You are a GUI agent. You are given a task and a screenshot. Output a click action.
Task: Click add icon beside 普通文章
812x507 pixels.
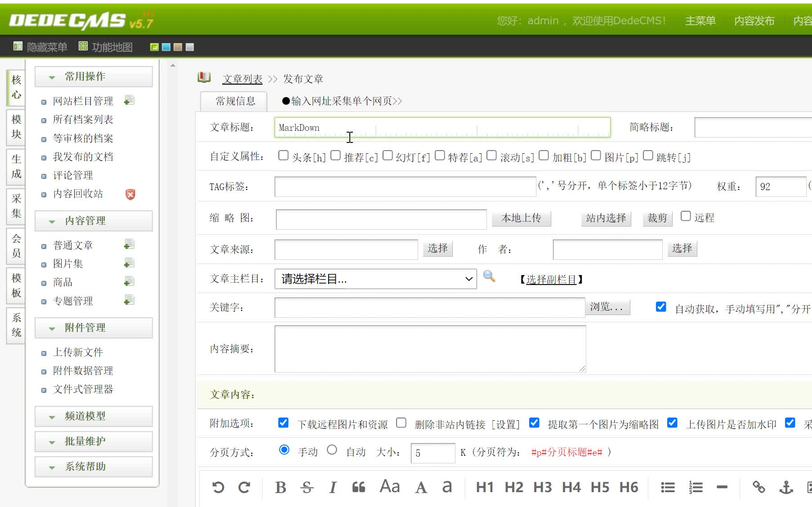129,245
